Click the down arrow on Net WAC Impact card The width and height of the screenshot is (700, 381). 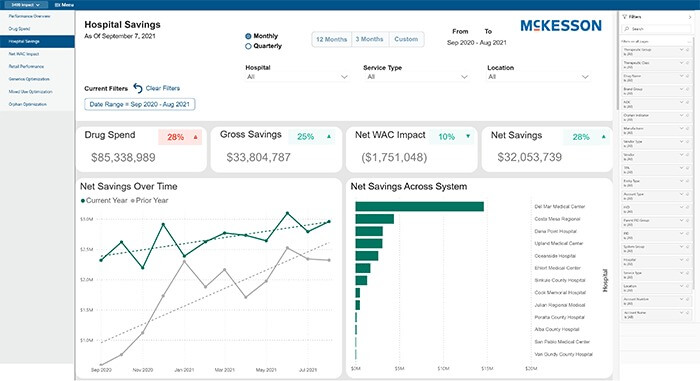click(x=468, y=136)
